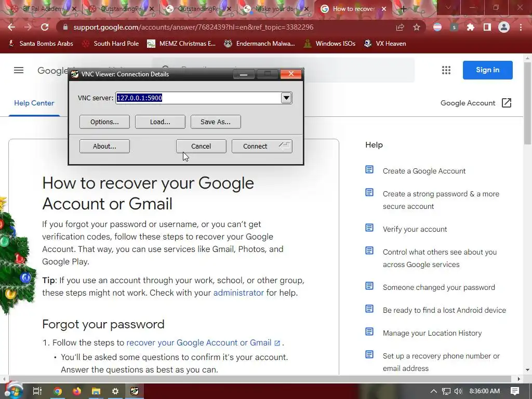Reload the current page
This screenshot has height=399, width=532.
pos(45,27)
